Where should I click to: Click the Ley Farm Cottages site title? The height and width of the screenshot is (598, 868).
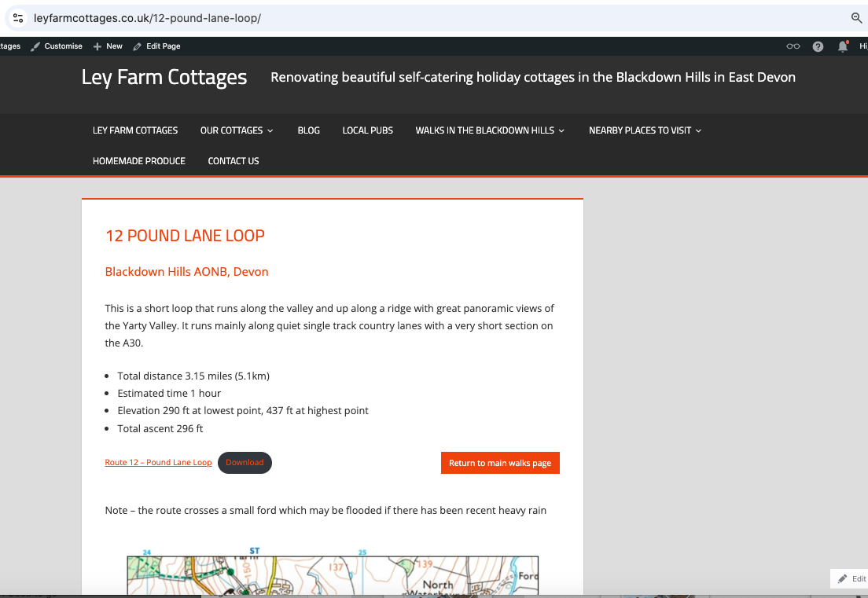pos(164,77)
